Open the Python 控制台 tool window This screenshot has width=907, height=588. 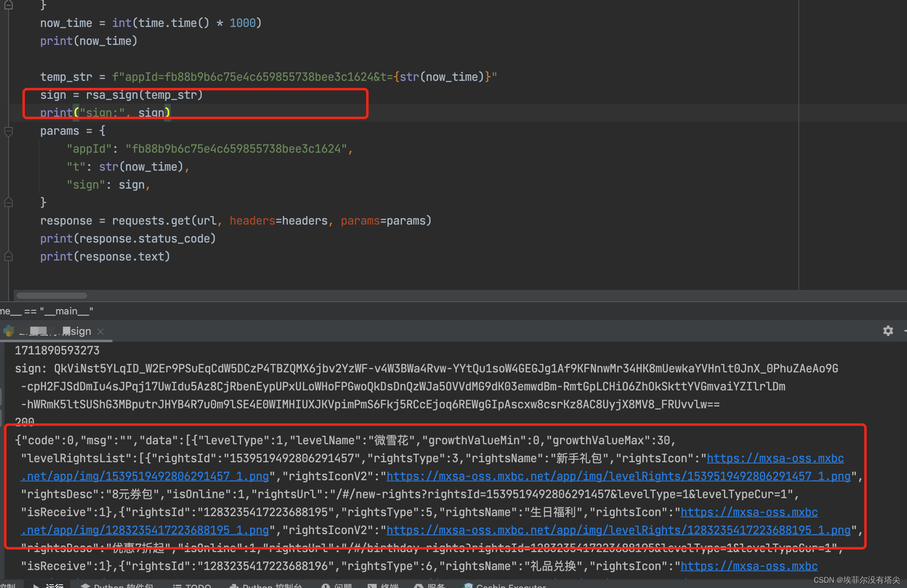(x=266, y=585)
